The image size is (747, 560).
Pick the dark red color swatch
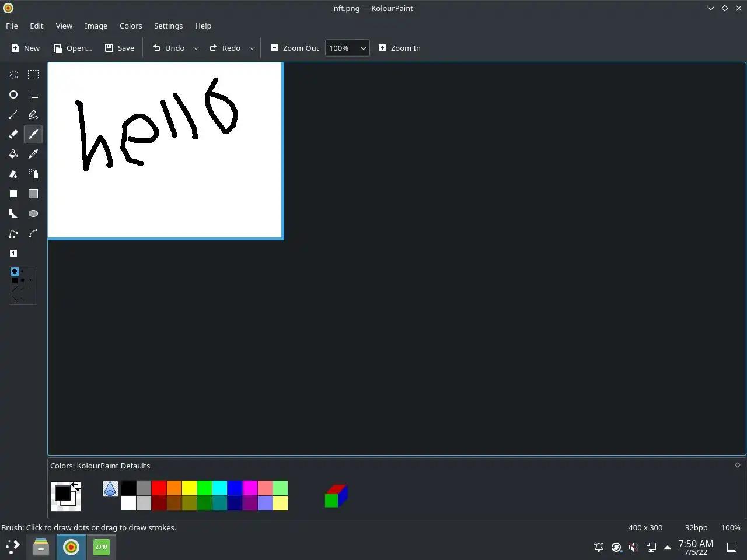tap(159, 503)
